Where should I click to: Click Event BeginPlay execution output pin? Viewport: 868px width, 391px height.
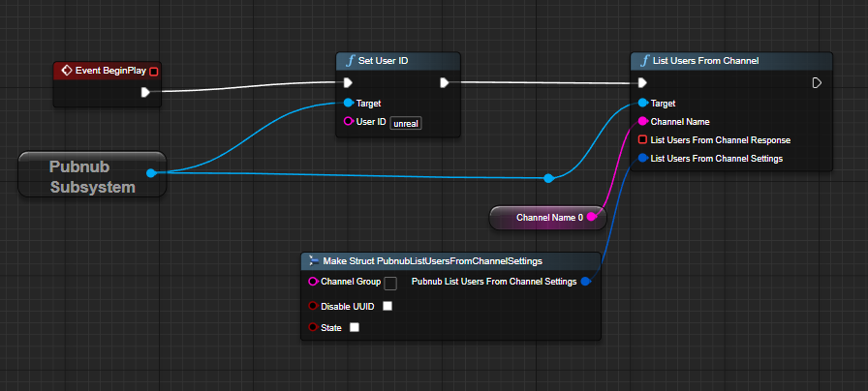point(145,93)
